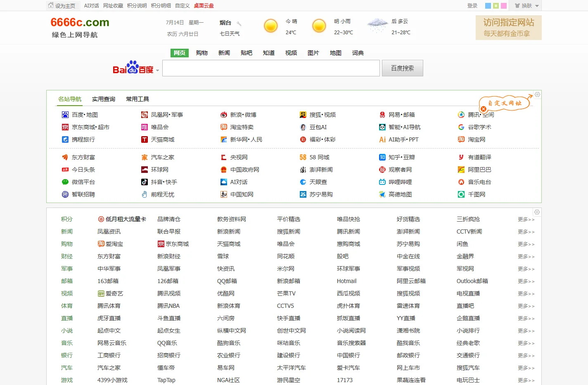588x385 pixels.
Task: Click the 百度搜索 button
Action: coord(402,68)
